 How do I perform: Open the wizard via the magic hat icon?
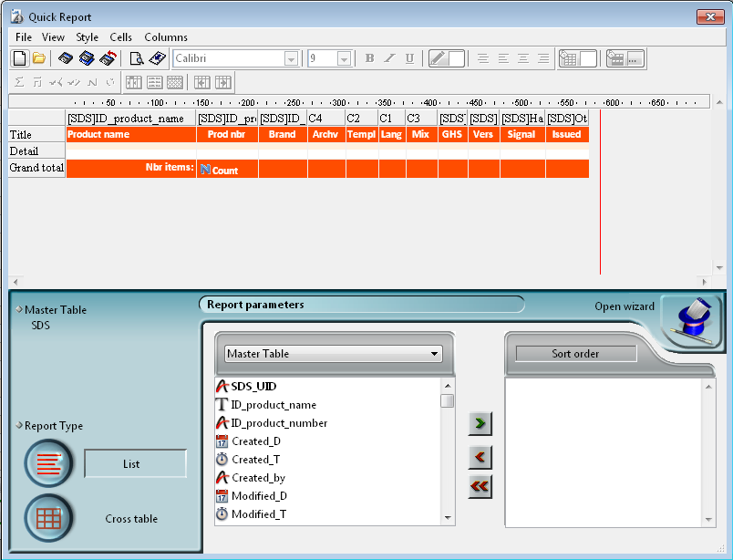(x=692, y=322)
